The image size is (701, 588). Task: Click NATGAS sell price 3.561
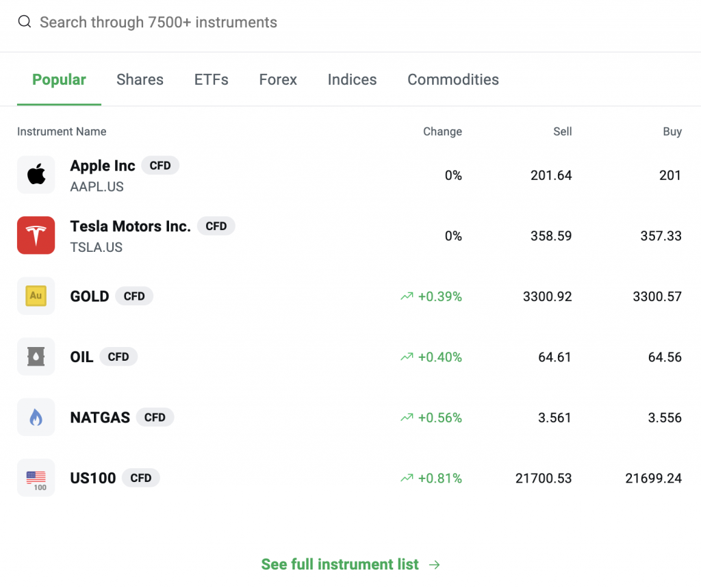point(555,418)
